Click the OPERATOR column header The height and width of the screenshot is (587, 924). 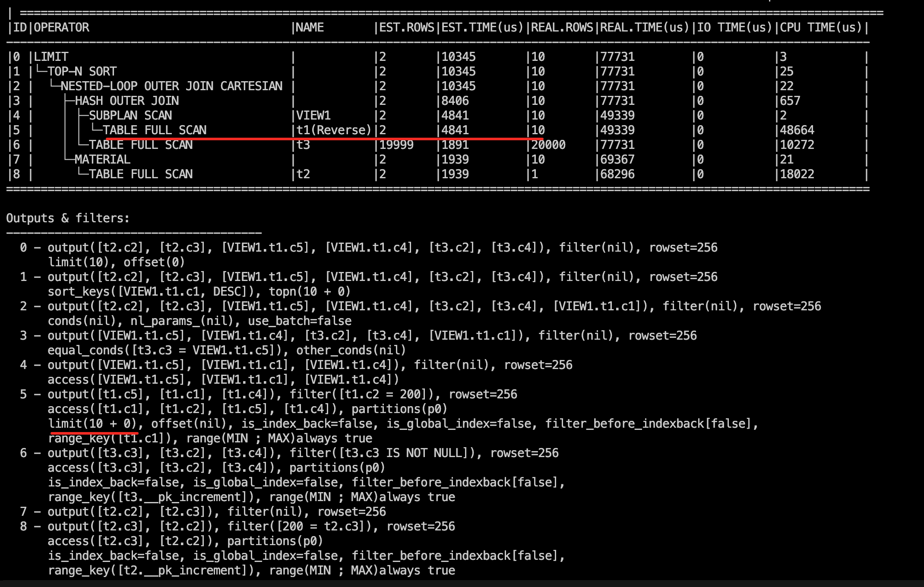tap(61, 28)
